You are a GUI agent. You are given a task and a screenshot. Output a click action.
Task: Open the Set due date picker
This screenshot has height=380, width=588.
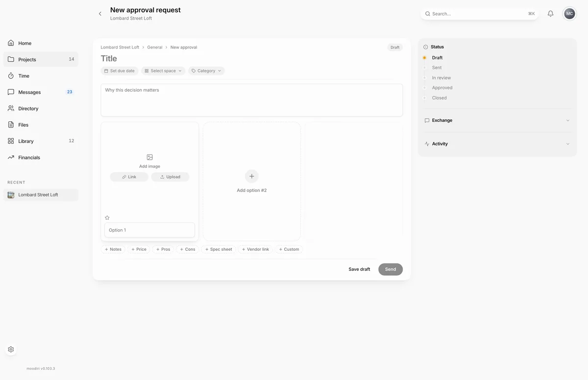(120, 71)
